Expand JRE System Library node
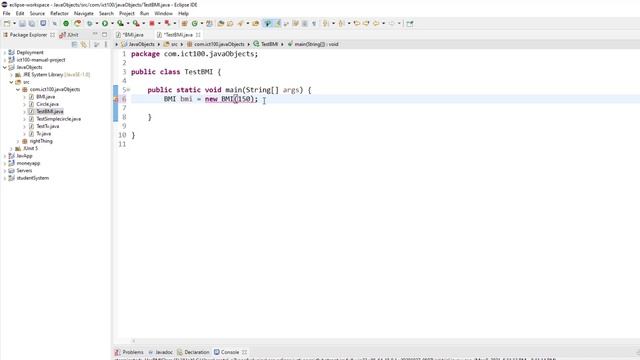640x360 pixels. pos(11,75)
